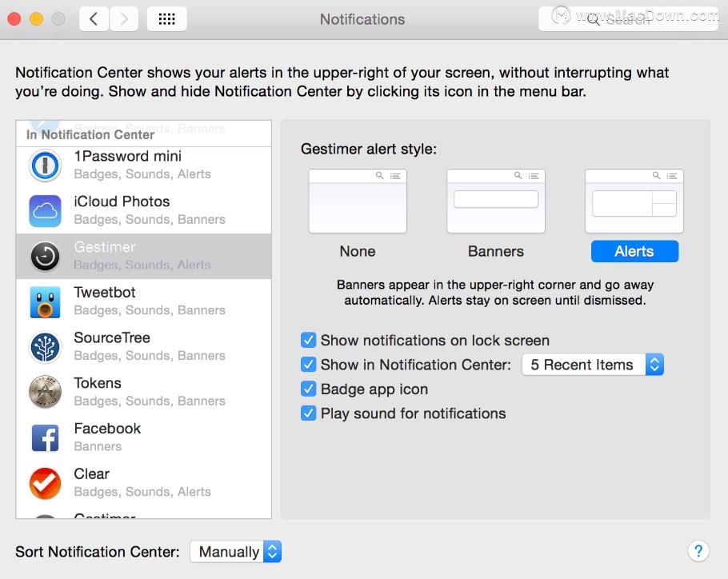Screen dimensions: 728x579
Task: Click the red close window button
Action: click(14, 19)
